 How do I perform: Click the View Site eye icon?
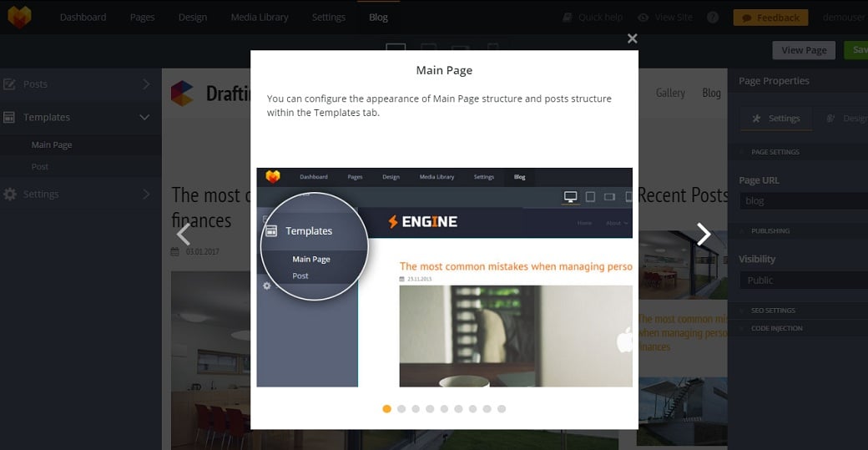(643, 18)
